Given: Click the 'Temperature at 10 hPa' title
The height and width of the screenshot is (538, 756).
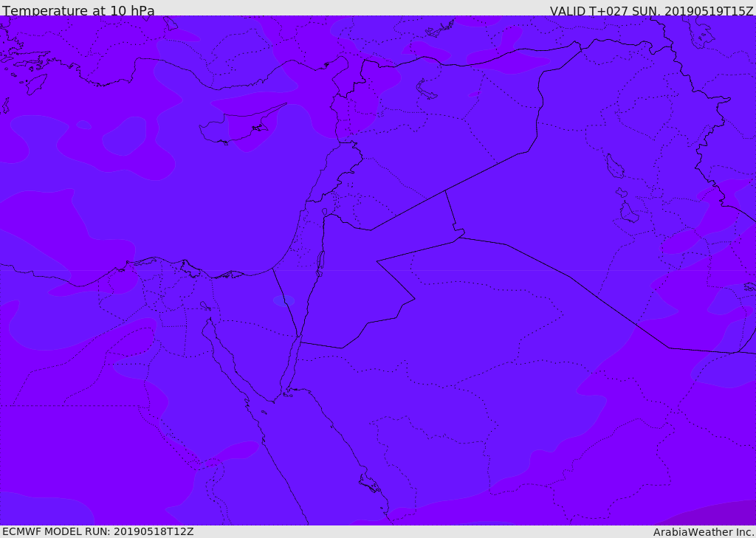Looking at the screenshot, I should tap(78, 10).
